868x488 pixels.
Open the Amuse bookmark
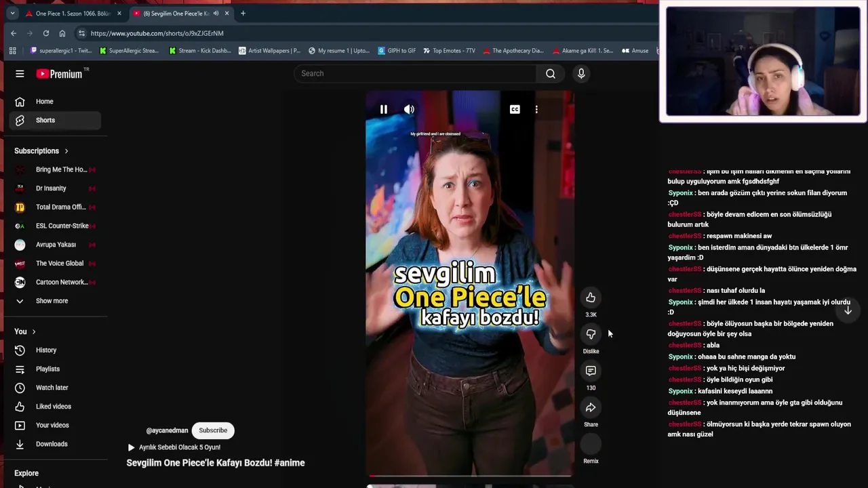635,51
